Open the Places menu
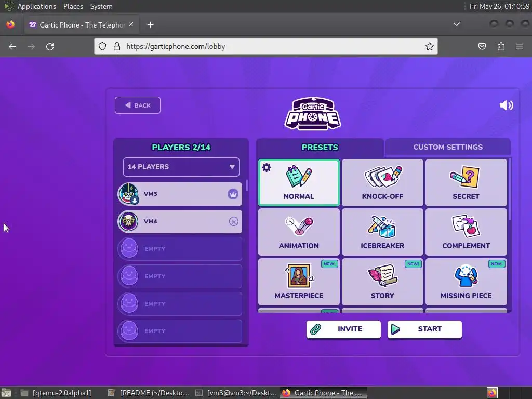Image resolution: width=532 pixels, height=399 pixels. tap(73, 6)
